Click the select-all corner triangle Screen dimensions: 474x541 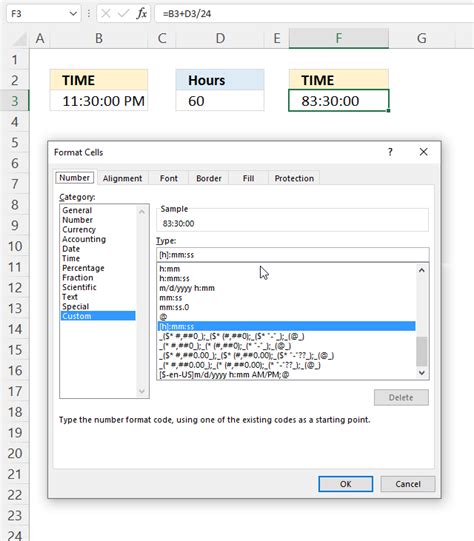click(20, 39)
